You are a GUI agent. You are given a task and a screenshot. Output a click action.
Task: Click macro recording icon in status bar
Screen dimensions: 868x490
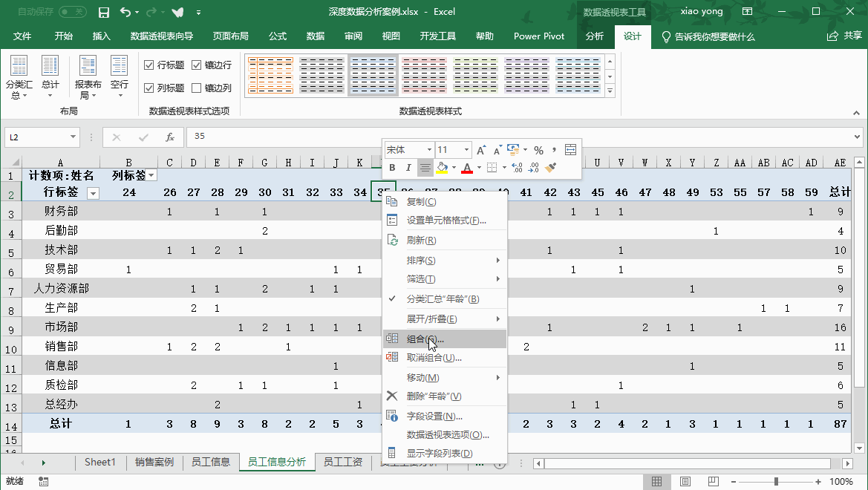[43, 482]
